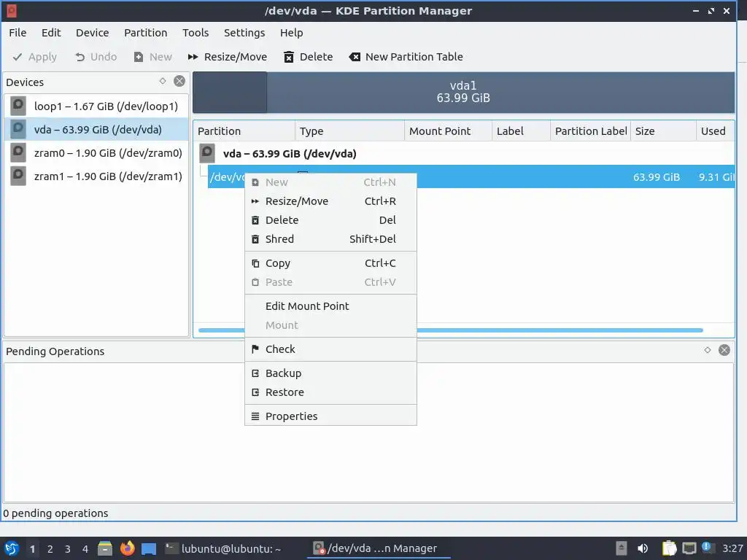This screenshot has height=560, width=747.
Task: Open the Edit menu
Action: [51, 32]
